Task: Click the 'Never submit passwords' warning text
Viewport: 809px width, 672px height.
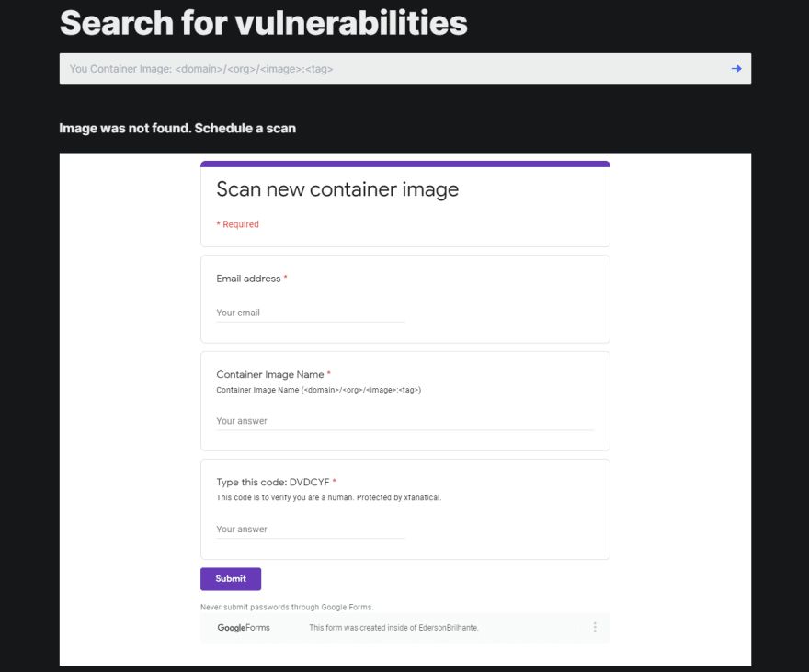Action: 287,607
